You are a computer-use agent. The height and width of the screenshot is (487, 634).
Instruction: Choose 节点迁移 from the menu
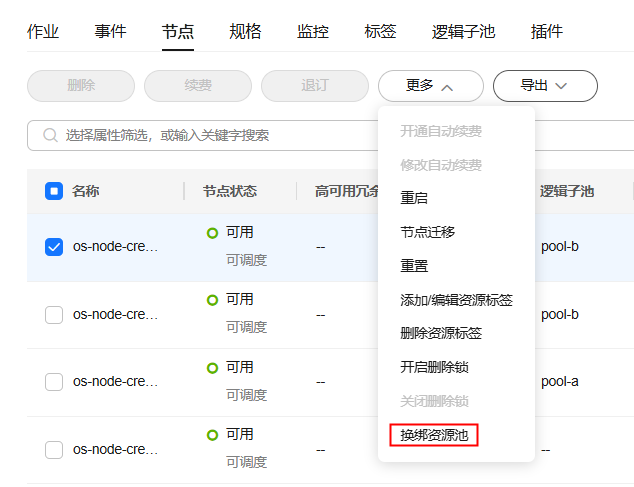pos(427,232)
